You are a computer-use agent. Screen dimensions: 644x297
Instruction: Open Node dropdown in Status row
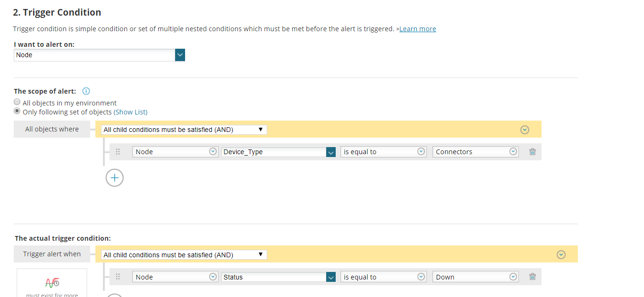point(175,277)
